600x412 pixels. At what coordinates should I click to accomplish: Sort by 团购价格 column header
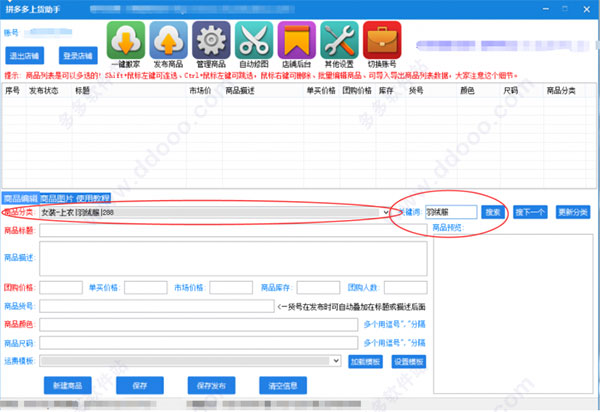[x=357, y=91]
